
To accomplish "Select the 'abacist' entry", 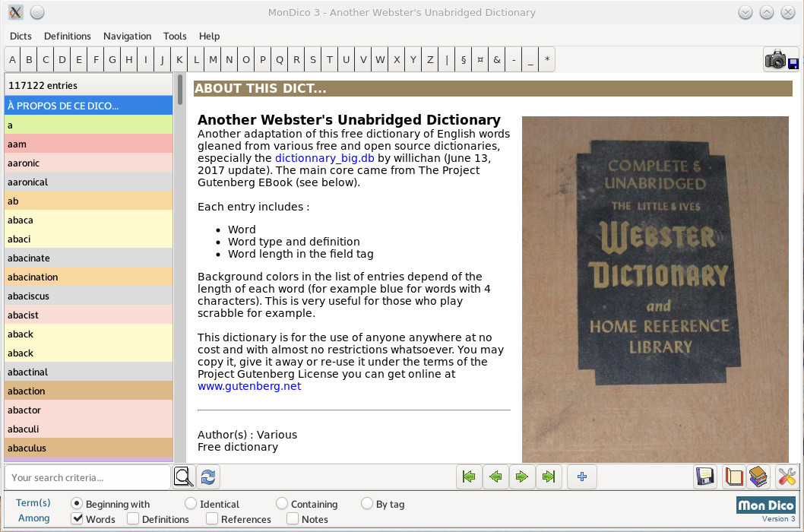I will tap(89, 315).
